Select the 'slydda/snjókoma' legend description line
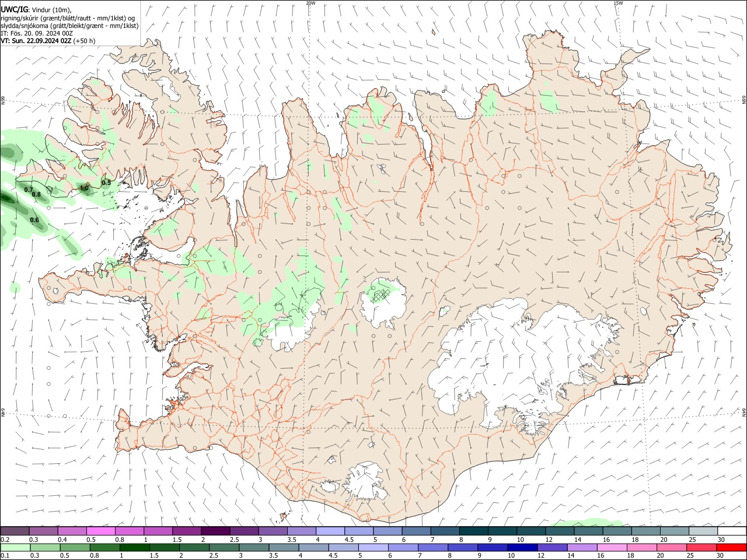The height and width of the screenshot is (560, 747). (x=69, y=26)
